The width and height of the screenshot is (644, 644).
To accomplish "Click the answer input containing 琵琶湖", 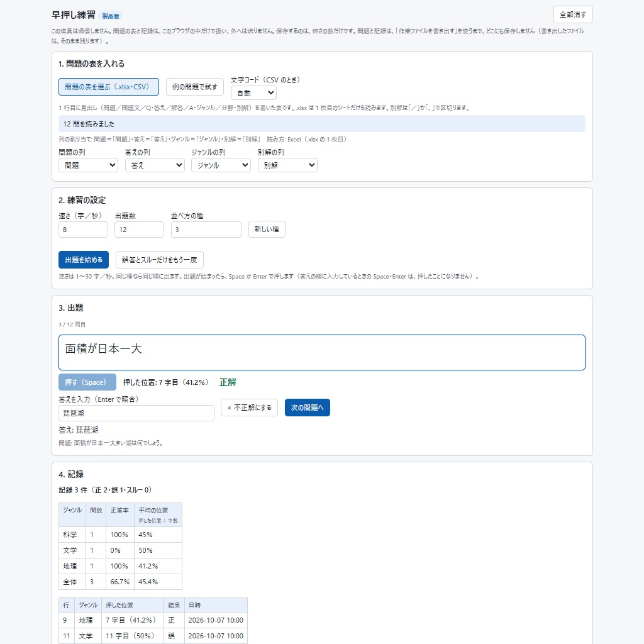I will [136, 413].
